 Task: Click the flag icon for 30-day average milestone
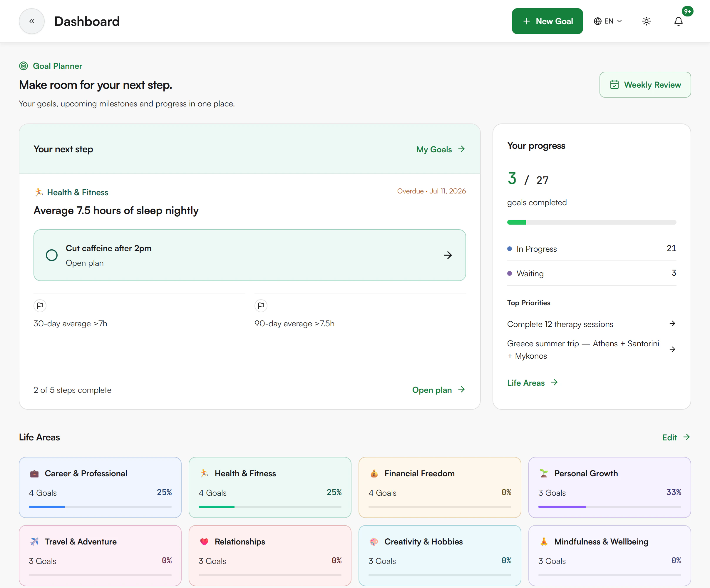(x=40, y=305)
